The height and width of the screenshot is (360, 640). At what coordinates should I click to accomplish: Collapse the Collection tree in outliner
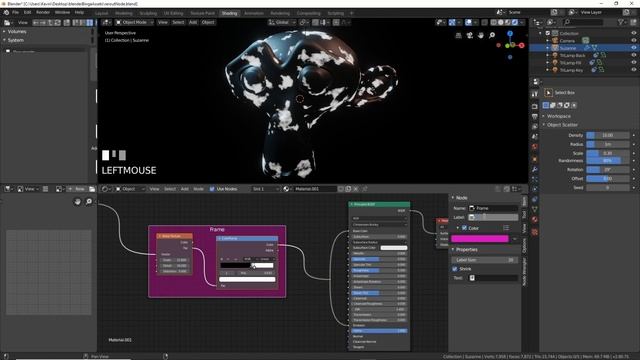click(x=540, y=33)
